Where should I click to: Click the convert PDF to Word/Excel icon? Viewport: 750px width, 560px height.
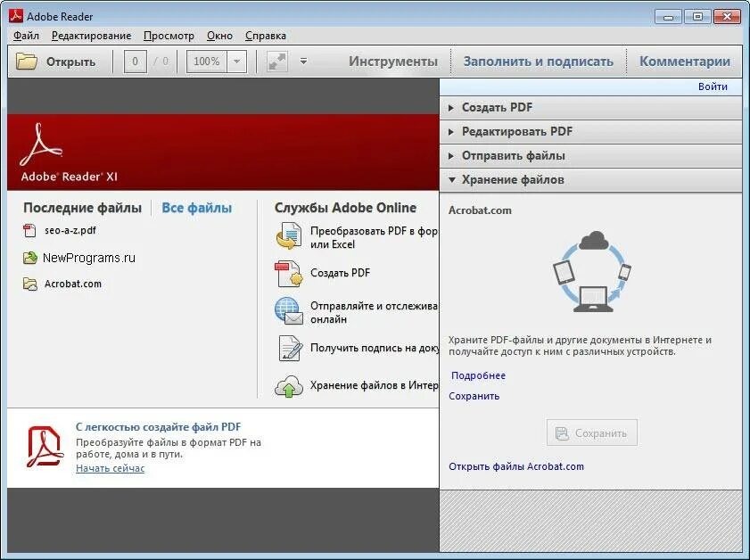pyautogui.click(x=288, y=235)
